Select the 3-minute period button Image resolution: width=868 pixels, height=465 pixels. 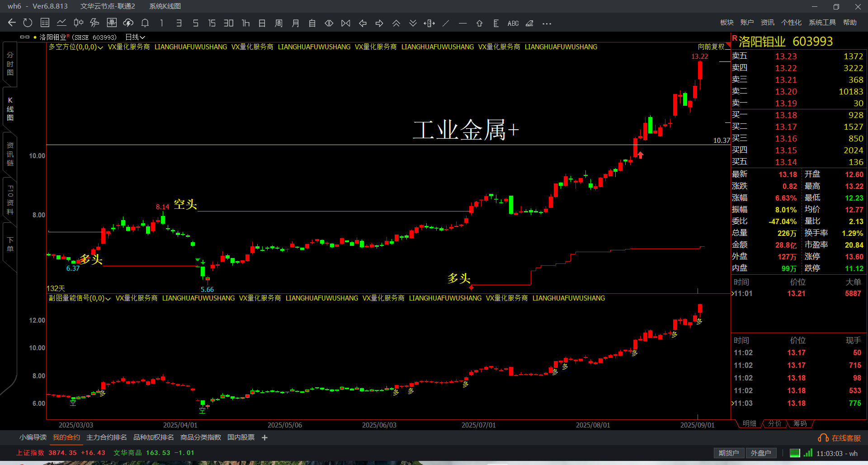click(x=179, y=23)
